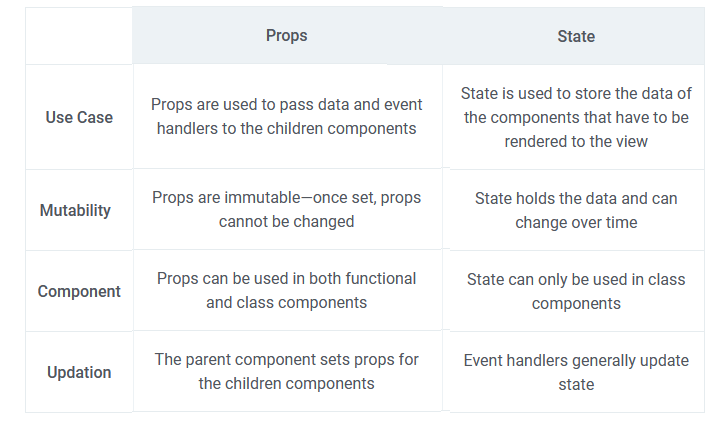Click 'and class components' text
The width and height of the screenshot is (710, 422).
pos(287,302)
